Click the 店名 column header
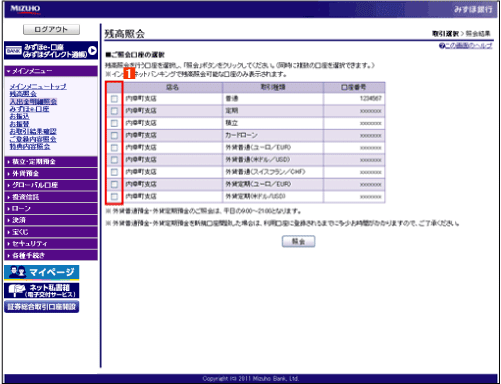Screen dimensions: 501x384 pos(173,87)
